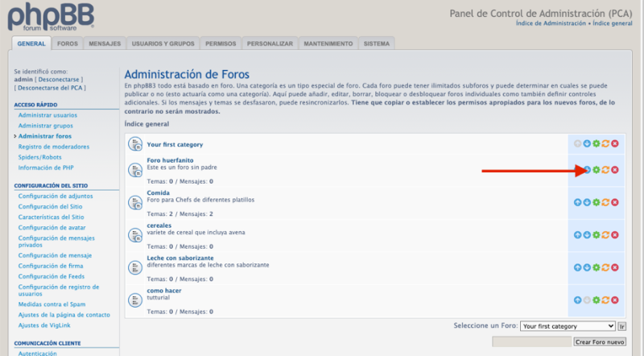Open the 'Seleccione un Foro' dropdown

(568, 326)
